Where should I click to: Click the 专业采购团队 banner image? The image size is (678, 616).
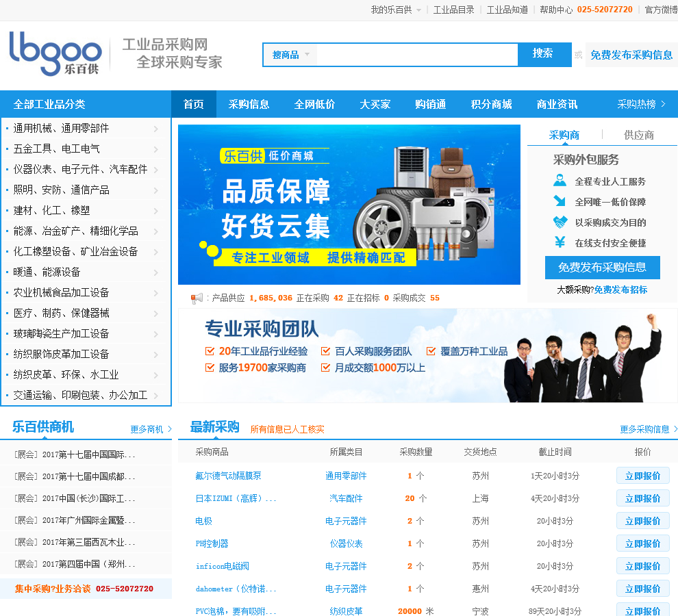click(x=428, y=355)
